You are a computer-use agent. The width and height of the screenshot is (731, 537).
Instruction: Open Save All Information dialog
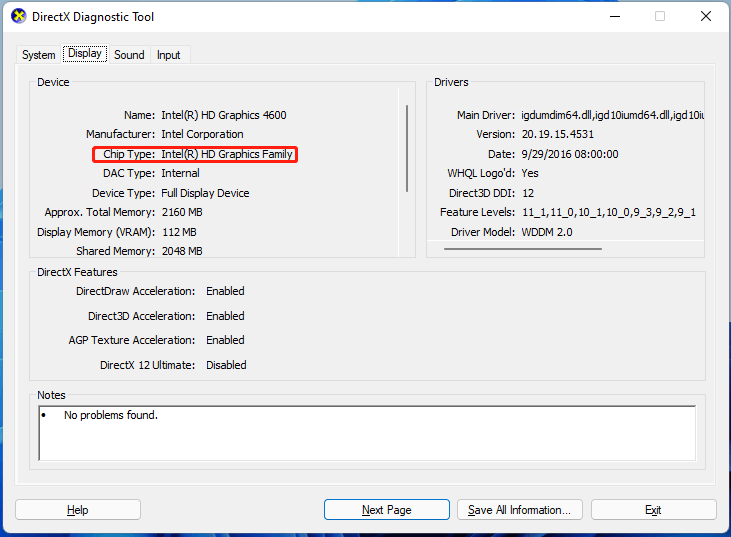tap(520, 510)
